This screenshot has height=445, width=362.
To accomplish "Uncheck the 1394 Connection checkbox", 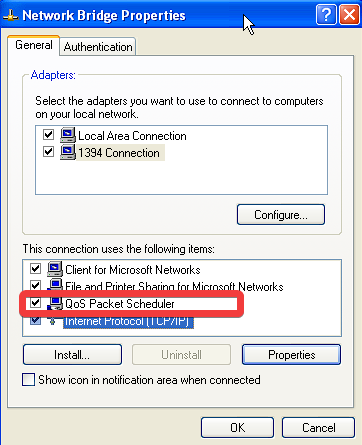I will (x=49, y=152).
